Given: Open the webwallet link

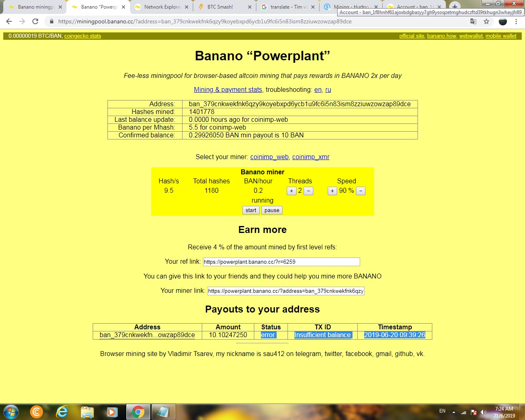Looking at the screenshot, I should [x=471, y=36].
